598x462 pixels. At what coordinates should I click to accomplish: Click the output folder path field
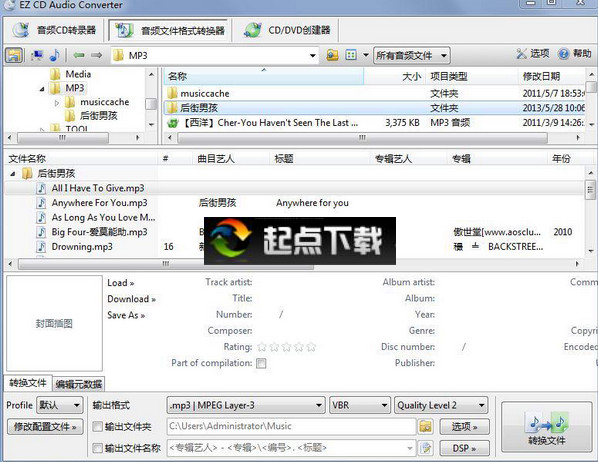[291, 427]
